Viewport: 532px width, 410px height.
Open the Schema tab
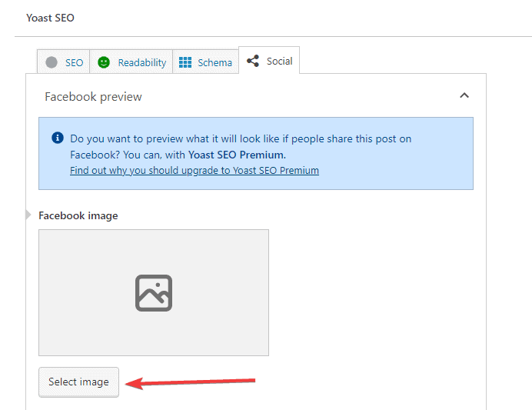[205, 62]
